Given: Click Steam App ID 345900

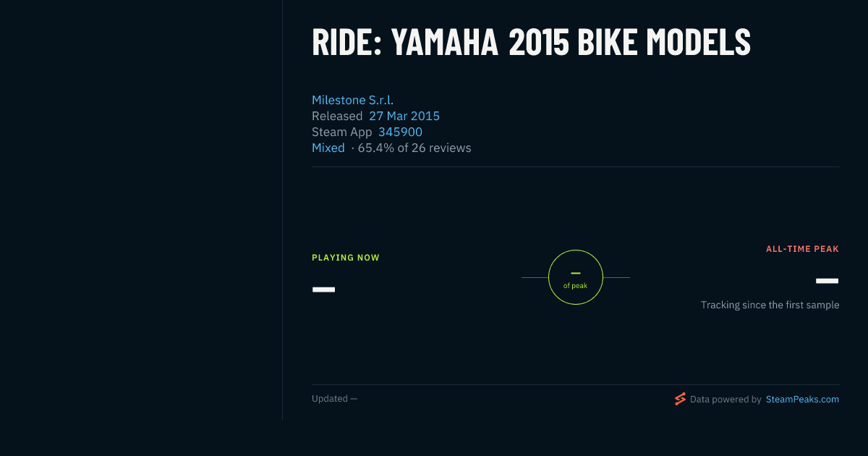Looking at the screenshot, I should tap(400, 132).
